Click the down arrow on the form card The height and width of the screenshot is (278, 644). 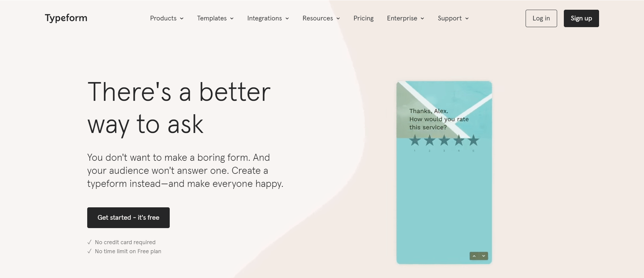[483, 256]
